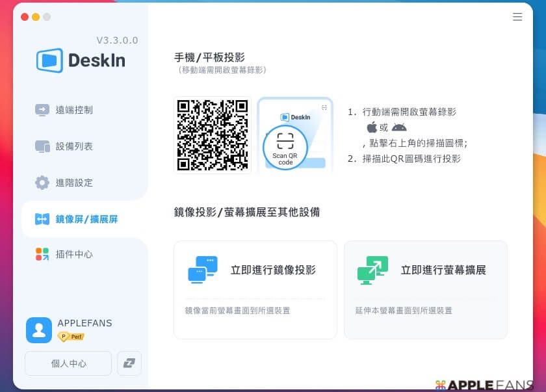Image resolution: width=546 pixels, height=392 pixels.
Task: Open the hamburger menu at top right
Action: coord(517,17)
